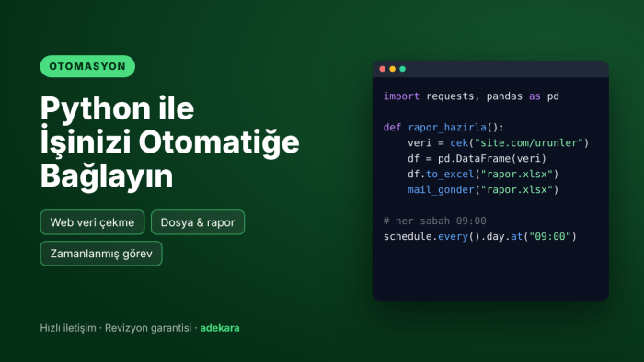Click the schedule.every().day.at("09:00") line

coord(480,236)
